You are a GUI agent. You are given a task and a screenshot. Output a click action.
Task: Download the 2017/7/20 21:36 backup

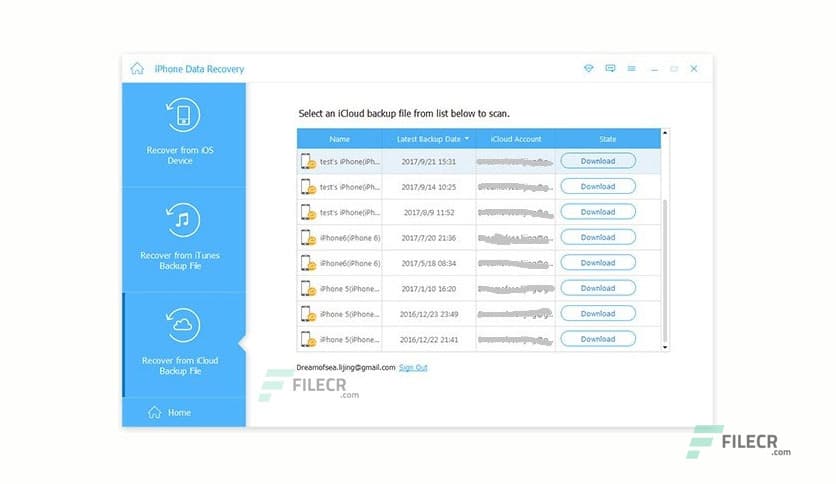point(598,237)
